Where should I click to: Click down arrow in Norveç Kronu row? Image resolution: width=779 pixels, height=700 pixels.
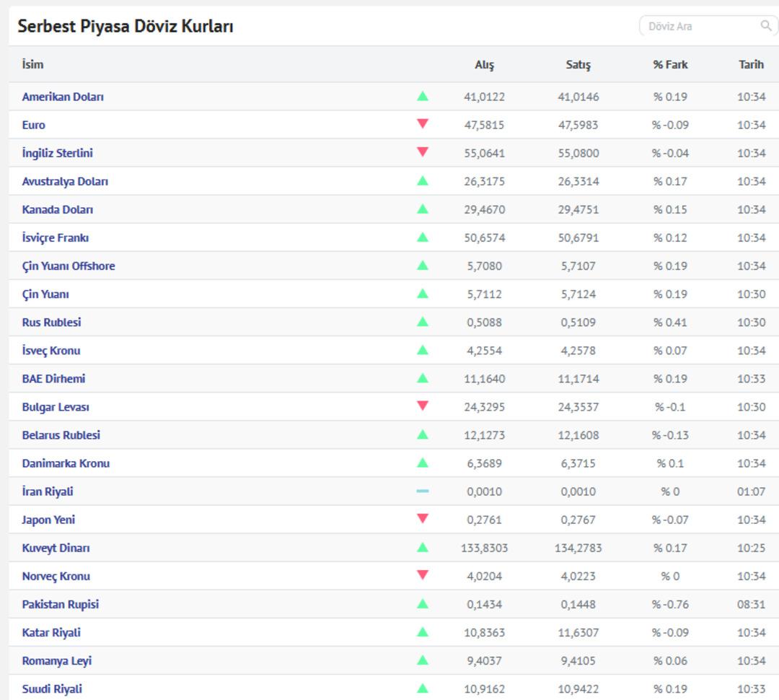coord(422,574)
